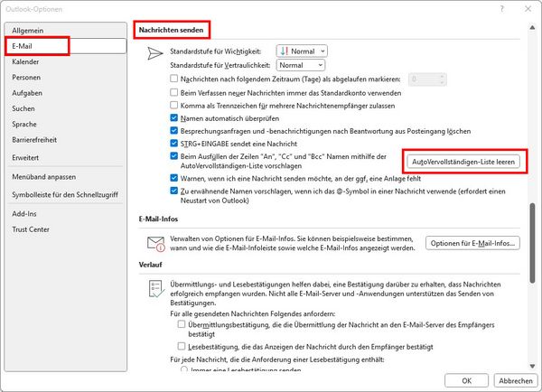This screenshot has height=392, width=542.
Task: Click the scrollbar up arrow
Action: [x=532, y=27]
